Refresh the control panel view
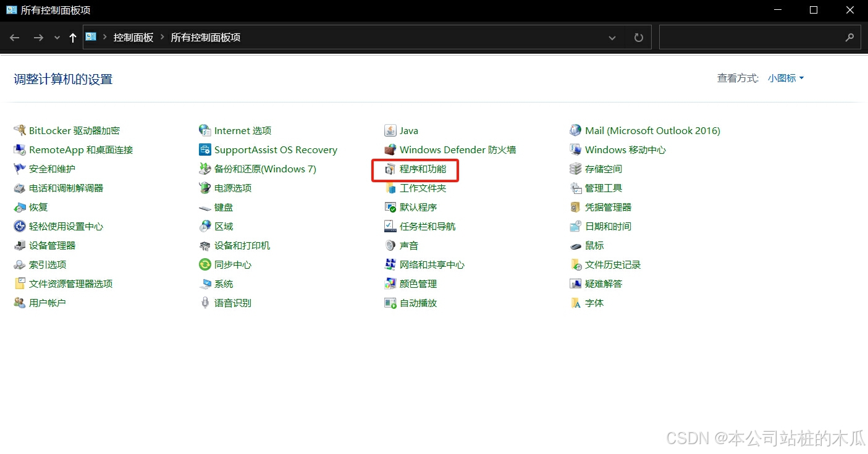This screenshot has width=868, height=454. tap(639, 38)
